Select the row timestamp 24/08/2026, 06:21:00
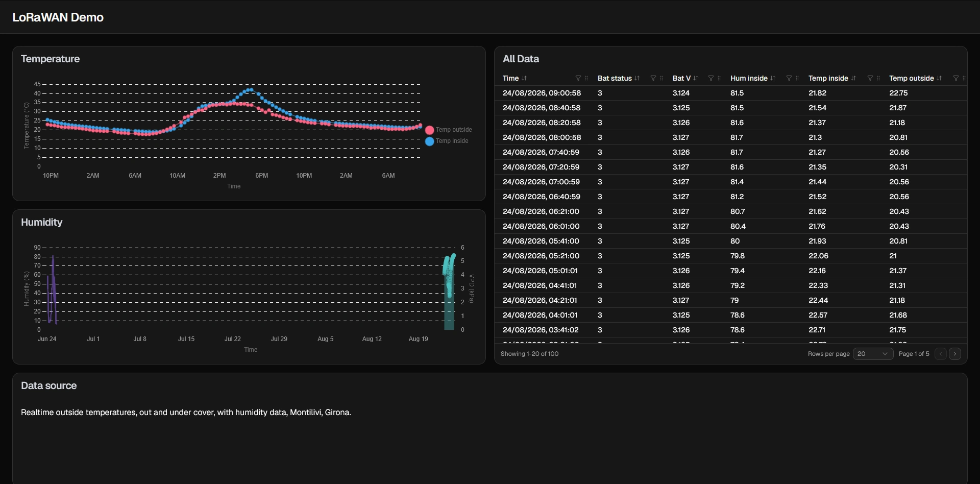The width and height of the screenshot is (980, 484). click(541, 211)
